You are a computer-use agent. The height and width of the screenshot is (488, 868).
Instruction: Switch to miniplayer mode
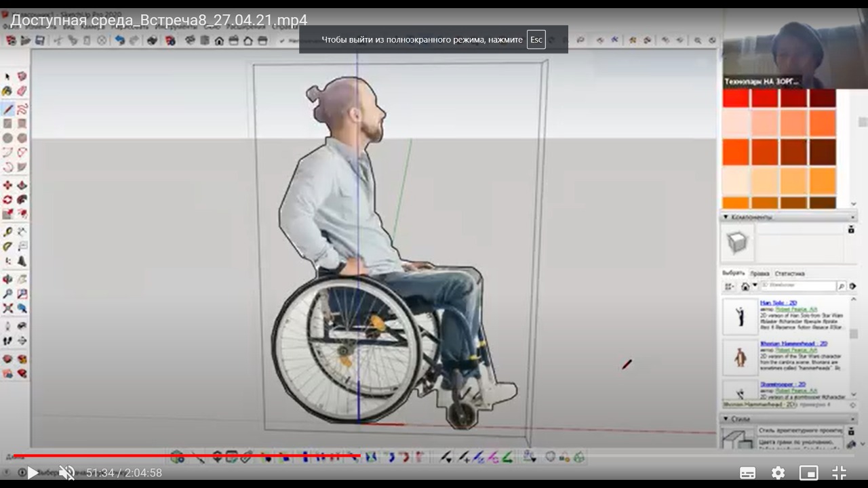pos(808,472)
